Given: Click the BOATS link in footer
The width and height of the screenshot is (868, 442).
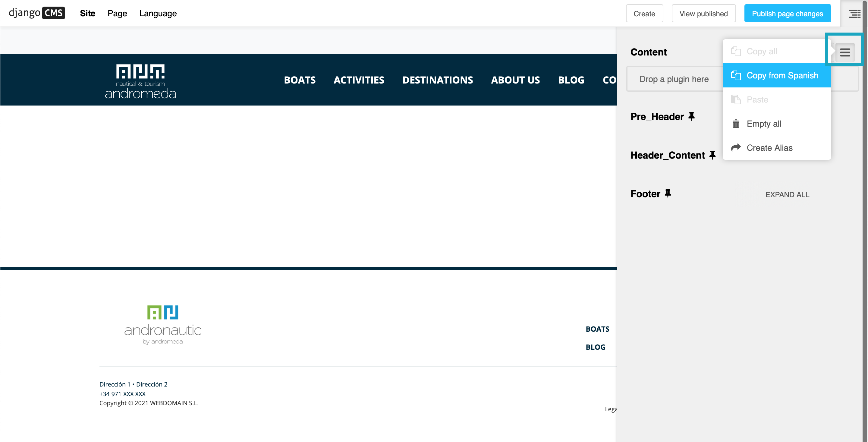Looking at the screenshot, I should [x=597, y=329].
